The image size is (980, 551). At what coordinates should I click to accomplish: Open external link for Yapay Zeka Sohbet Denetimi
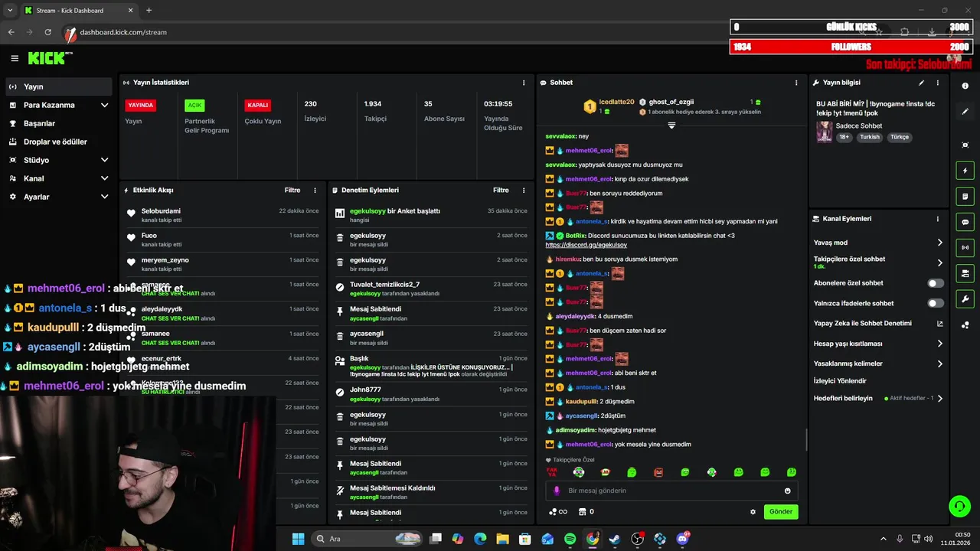(x=939, y=324)
